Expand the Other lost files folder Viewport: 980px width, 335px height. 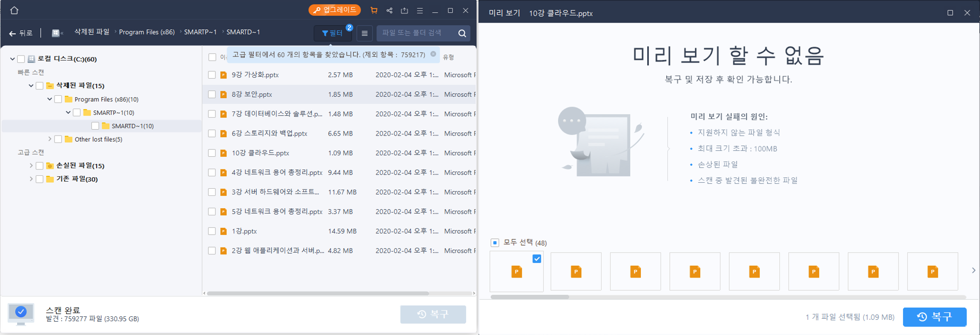point(50,139)
